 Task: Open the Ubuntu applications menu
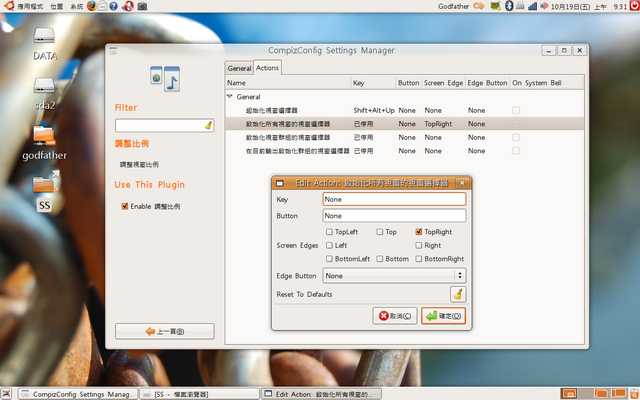(x=24, y=6)
